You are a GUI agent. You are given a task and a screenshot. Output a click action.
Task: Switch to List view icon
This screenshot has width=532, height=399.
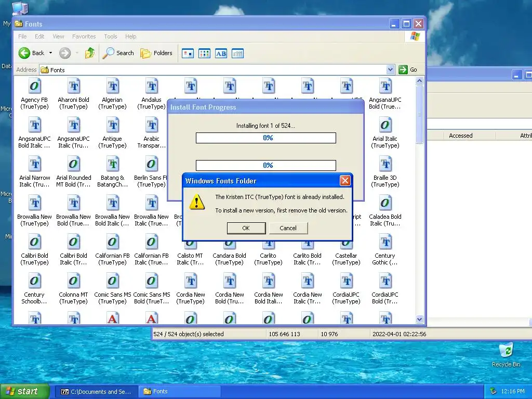tap(204, 54)
